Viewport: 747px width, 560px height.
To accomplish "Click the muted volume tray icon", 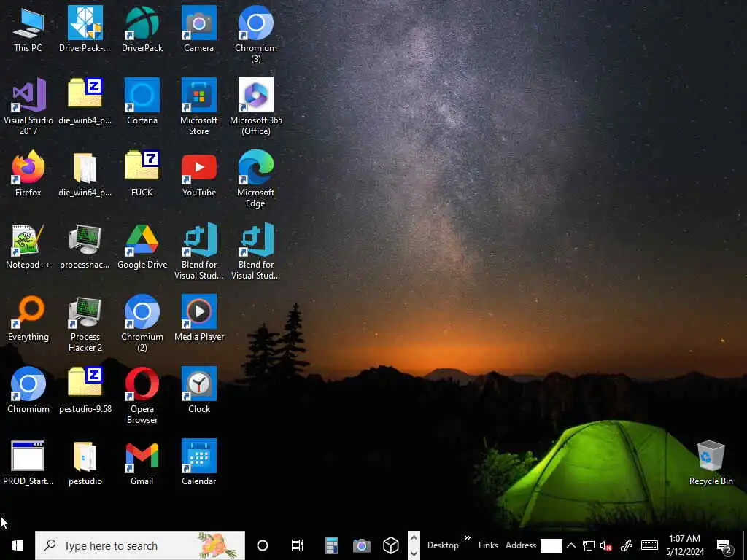I will [605, 545].
